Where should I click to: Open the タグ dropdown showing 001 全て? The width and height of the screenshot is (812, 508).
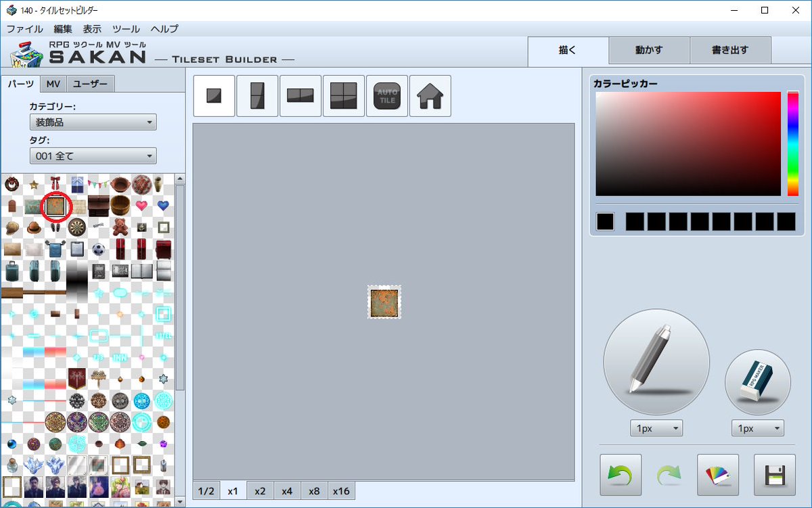click(x=93, y=156)
